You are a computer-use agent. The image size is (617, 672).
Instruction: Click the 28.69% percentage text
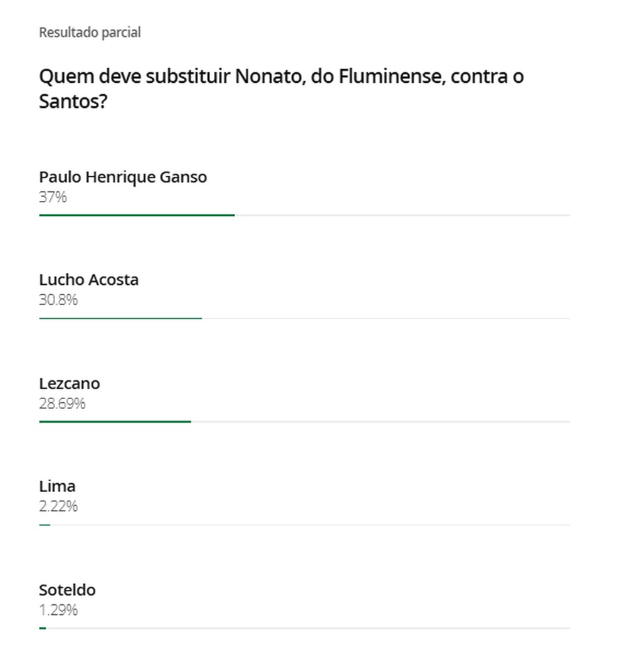coord(62,403)
